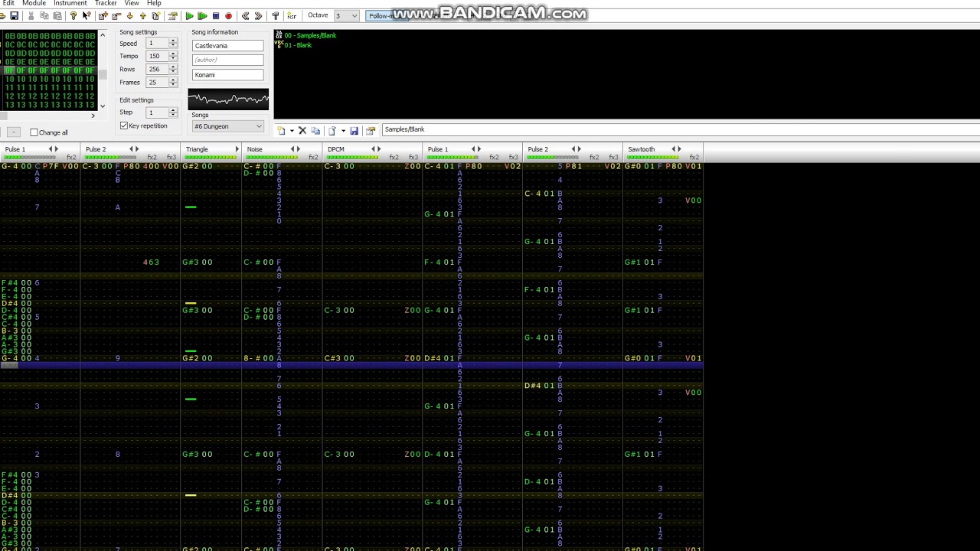Click the instrument name field Samples/Blank
This screenshot has height=551, width=980.
point(680,130)
